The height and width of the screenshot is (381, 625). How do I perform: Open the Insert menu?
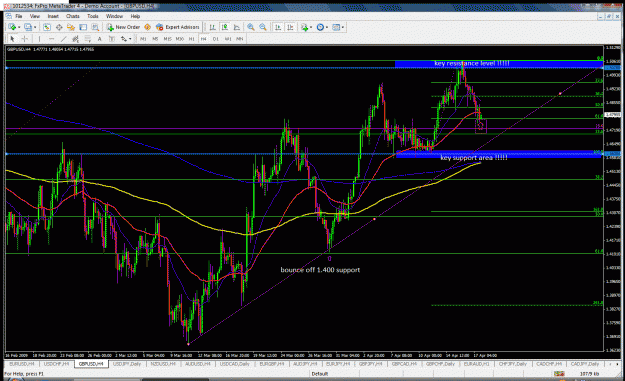coord(53,16)
